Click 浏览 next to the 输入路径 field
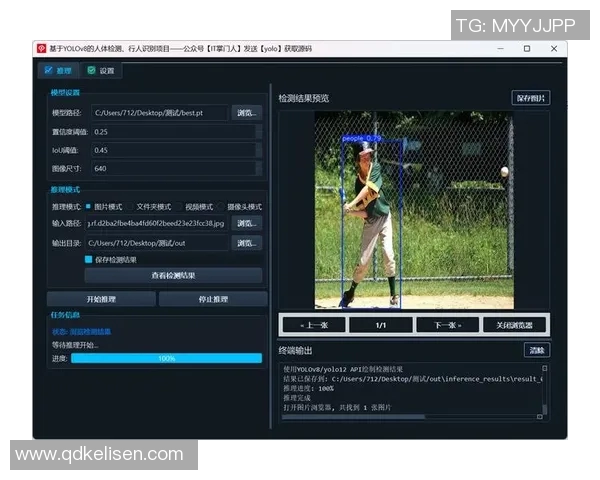This screenshot has width=600, height=480. [x=247, y=223]
